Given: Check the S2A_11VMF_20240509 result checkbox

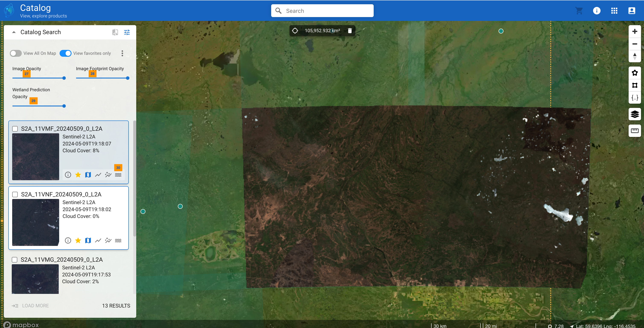Looking at the screenshot, I should 15,128.
